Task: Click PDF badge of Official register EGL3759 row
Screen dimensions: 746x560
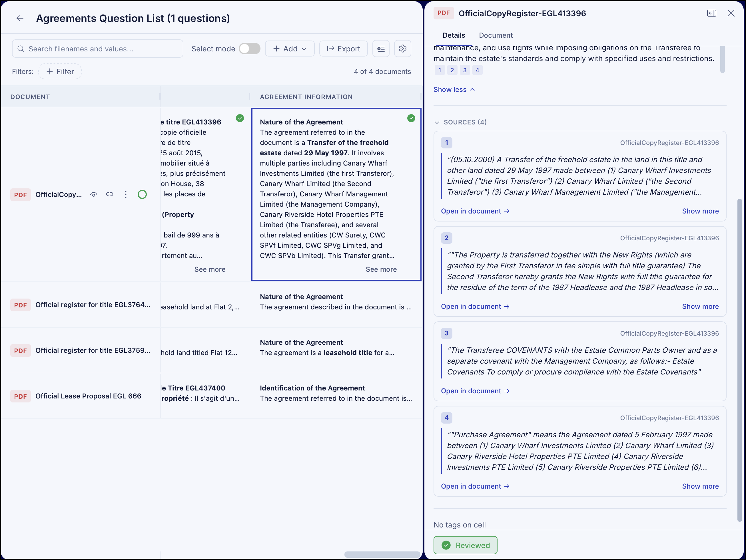Action: coord(20,351)
